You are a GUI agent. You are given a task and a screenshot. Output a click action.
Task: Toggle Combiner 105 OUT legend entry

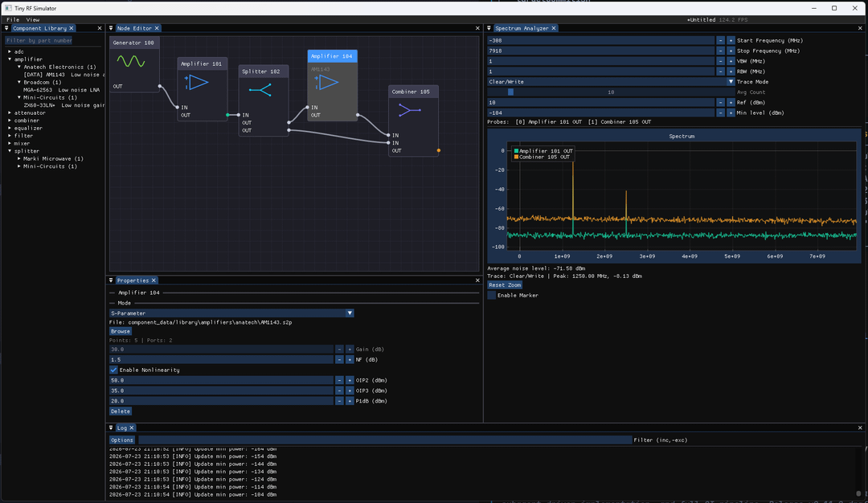click(x=542, y=157)
